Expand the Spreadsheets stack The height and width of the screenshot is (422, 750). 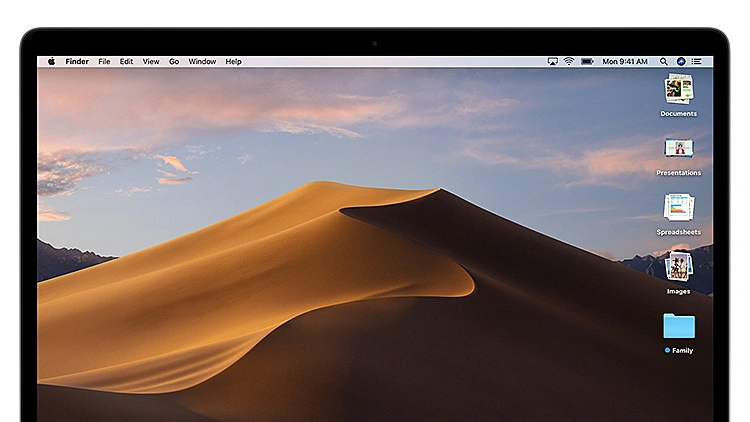click(679, 208)
